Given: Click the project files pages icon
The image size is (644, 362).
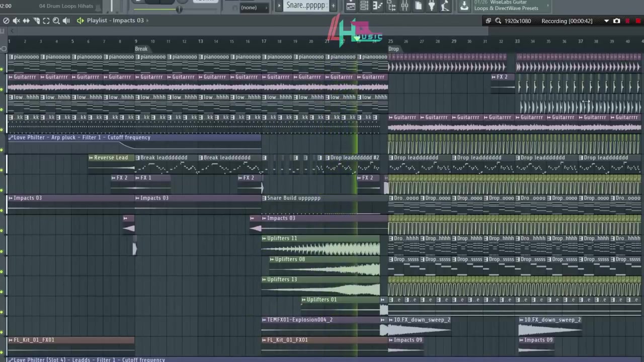Looking at the screenshot, I should coord(418,6).
